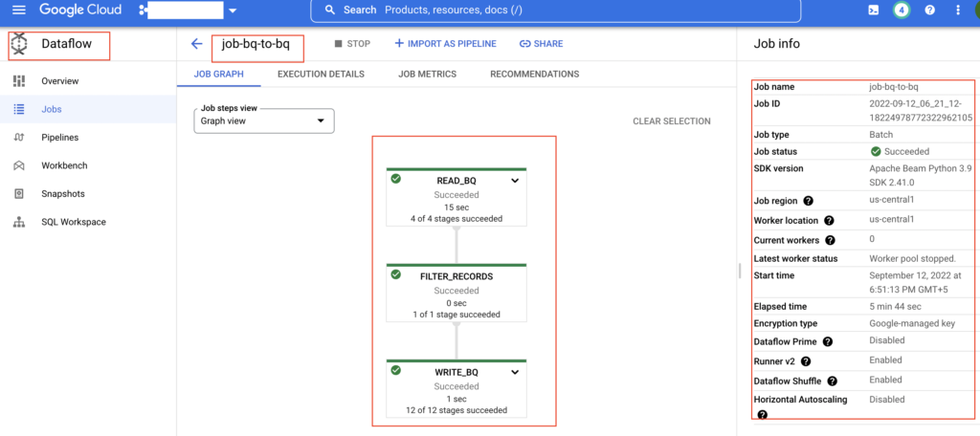Switch to the RECOMMENDATIONS tab
This screenshot has width=980, height=436.
(x=534, y=74)
